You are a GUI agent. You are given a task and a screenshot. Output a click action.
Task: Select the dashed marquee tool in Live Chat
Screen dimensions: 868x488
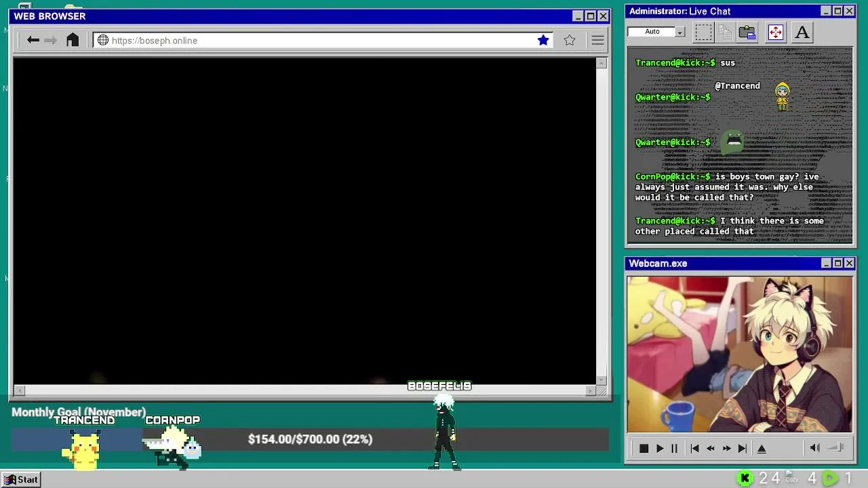pyautogui.click(x=703, y=32)
